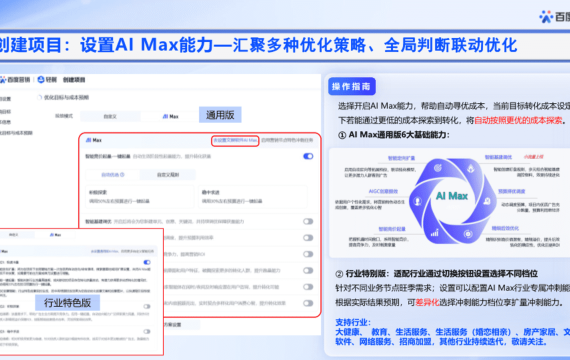Click the circular gauge icon for 精细后验优化

pos(468,234)
